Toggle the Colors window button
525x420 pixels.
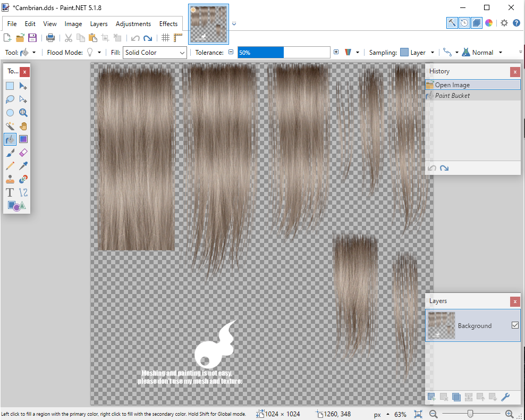coord(489,23)
